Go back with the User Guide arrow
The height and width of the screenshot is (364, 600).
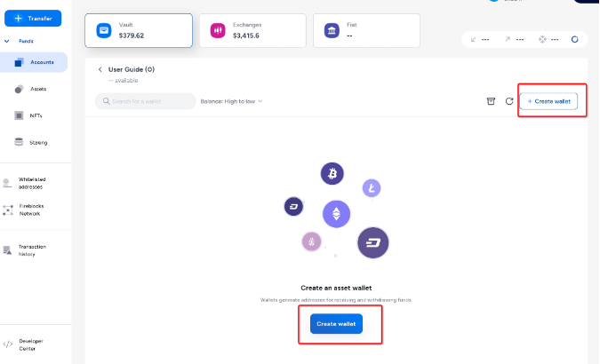[100, 69]
